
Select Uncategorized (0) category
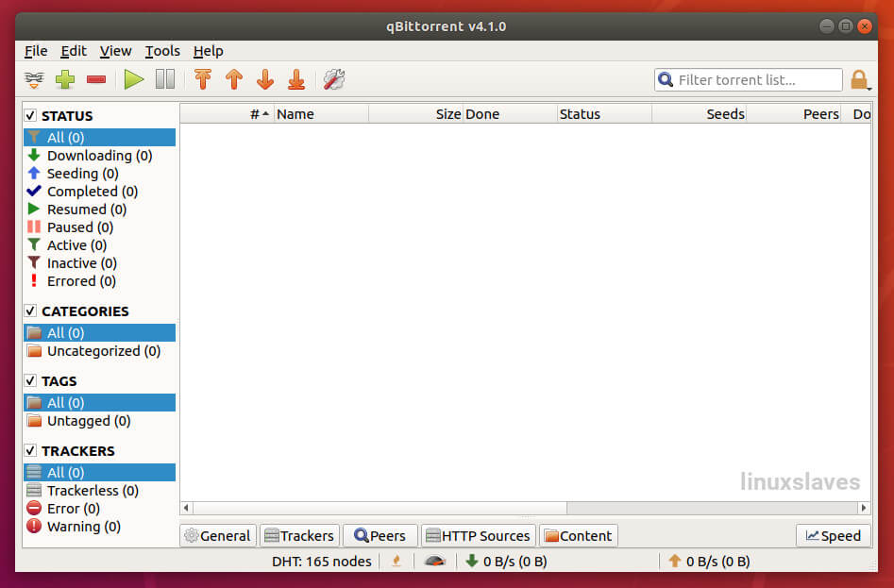coord(100,351)
